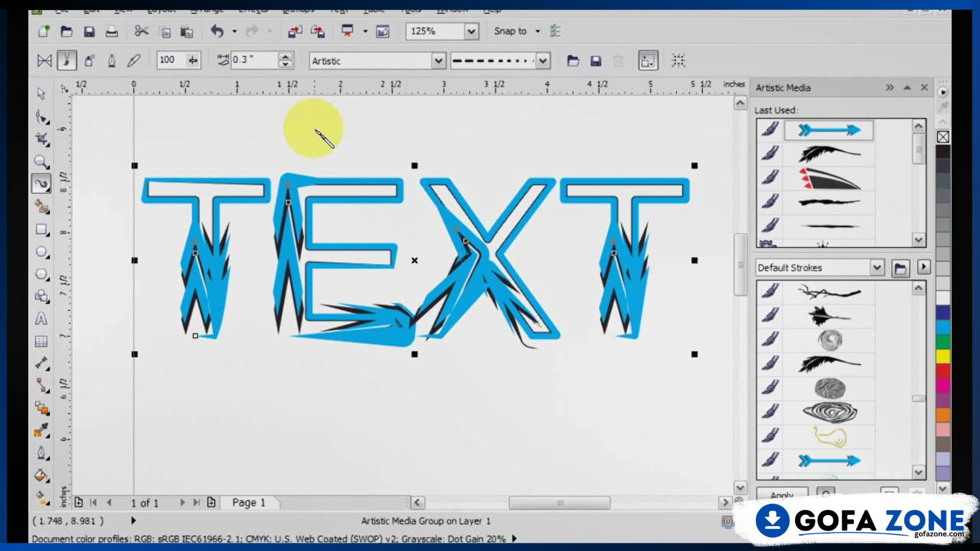Select the spiral scribble stroke in Default Strokes
The width and height of the screenshot is (980, 551).
click(829, 340)
